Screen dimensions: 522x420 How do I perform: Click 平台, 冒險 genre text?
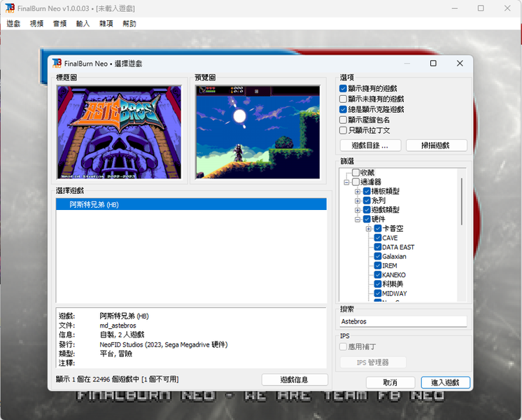click(x=116, y=353)
